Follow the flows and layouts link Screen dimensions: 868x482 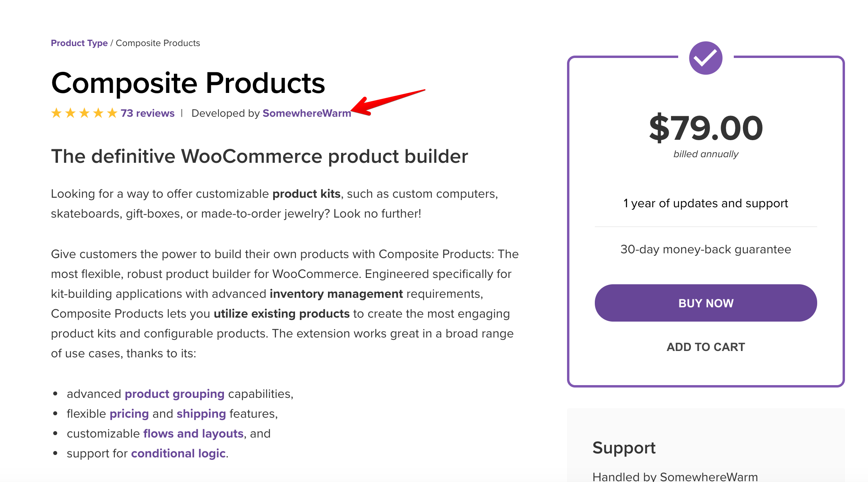(193, 434)
